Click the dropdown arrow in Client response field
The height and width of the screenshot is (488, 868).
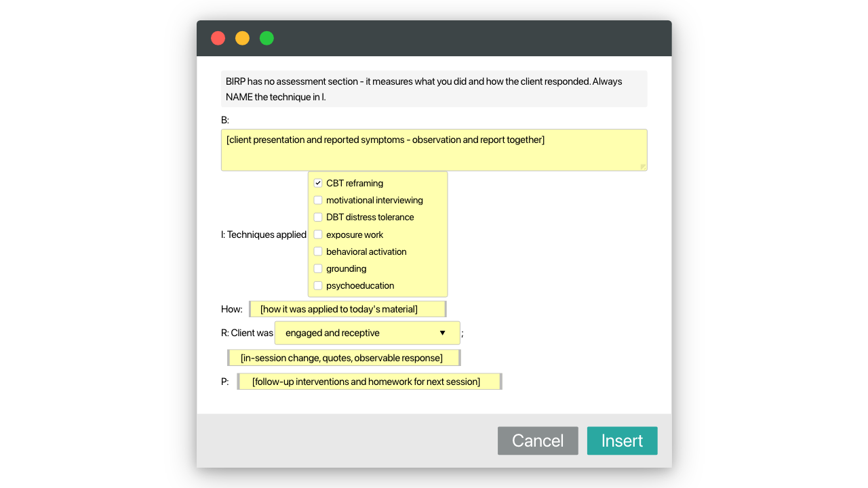coord(443,333)
